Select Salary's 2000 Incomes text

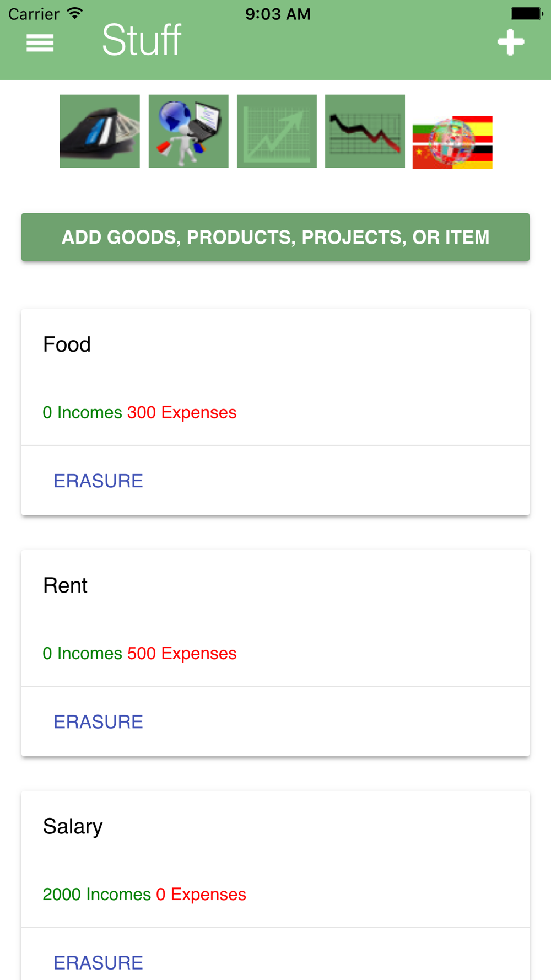coord(96,894)
